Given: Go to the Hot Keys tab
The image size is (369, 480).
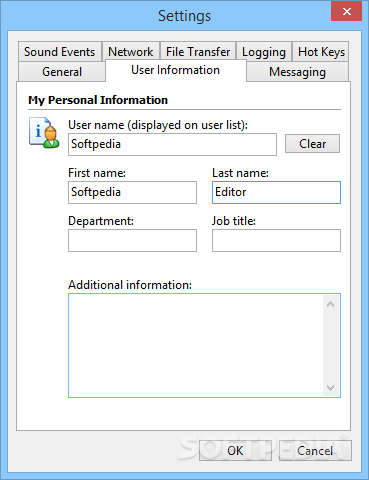Looking at the screenshot, I should pyautogui.click(x=321, y=52).
